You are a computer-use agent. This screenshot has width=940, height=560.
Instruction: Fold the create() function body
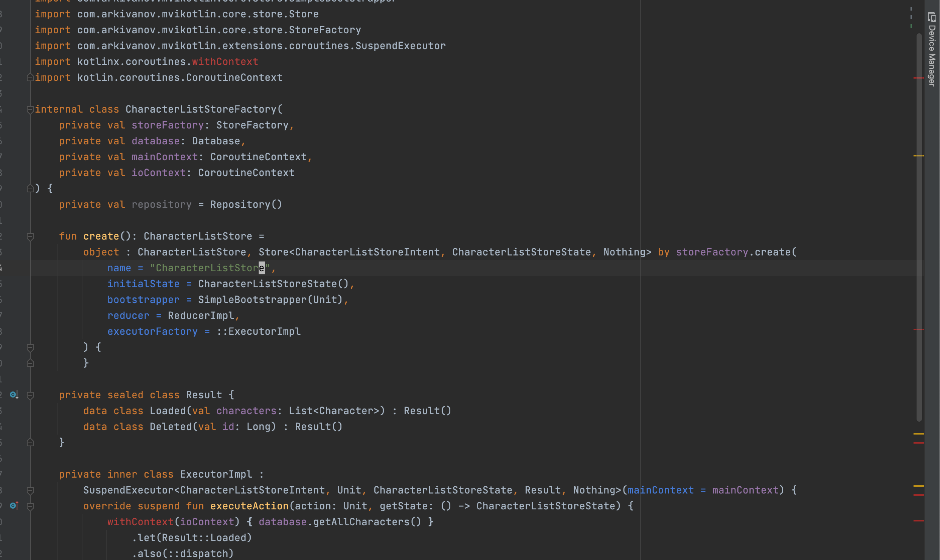30,237
